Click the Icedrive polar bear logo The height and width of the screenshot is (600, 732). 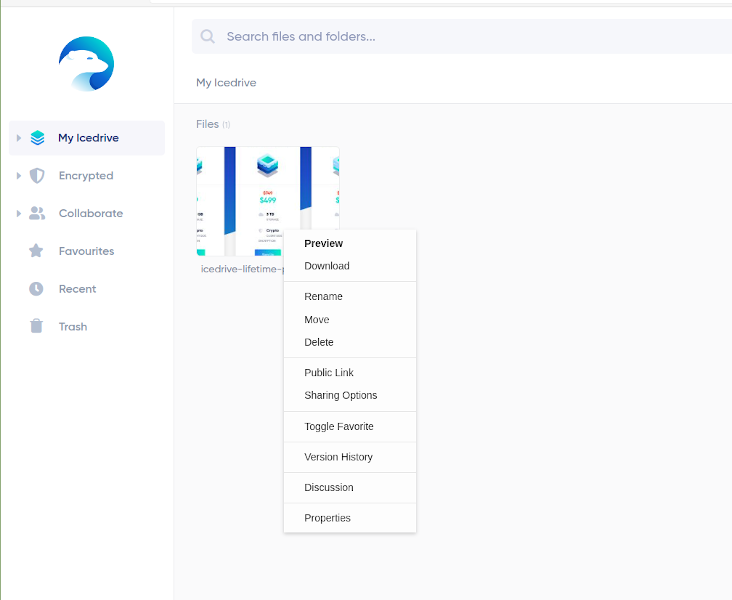pyautogui.click(x=86, y=64)
